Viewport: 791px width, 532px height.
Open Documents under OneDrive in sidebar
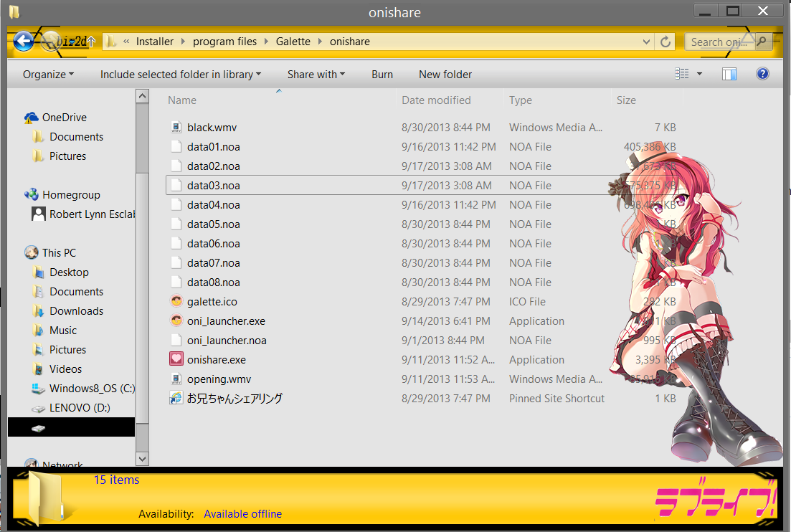point(76,137)
